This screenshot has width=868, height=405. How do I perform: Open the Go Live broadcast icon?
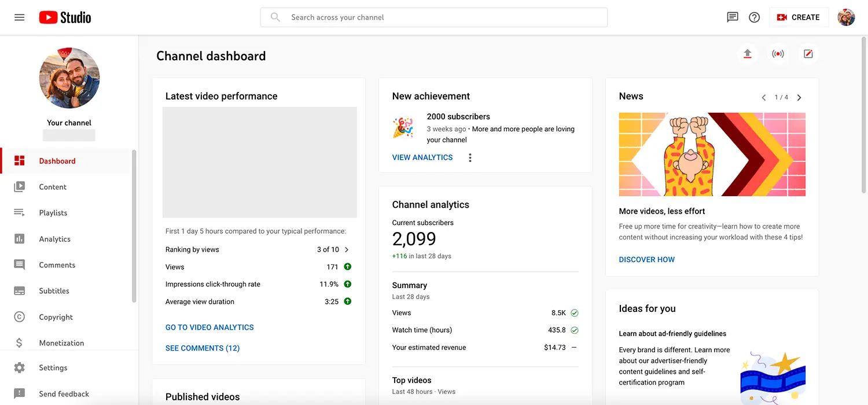(x=778, y=53)
